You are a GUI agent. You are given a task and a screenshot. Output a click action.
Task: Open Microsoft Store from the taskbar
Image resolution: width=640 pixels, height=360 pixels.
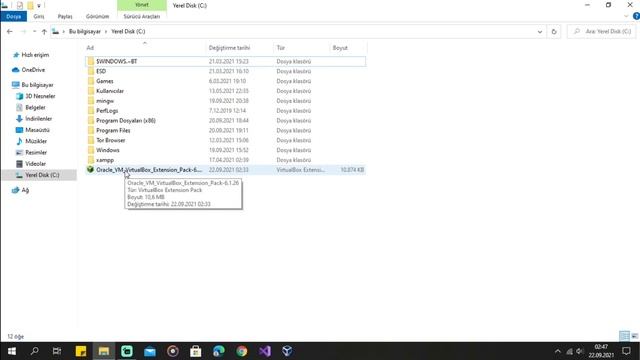tap(196, 351)
